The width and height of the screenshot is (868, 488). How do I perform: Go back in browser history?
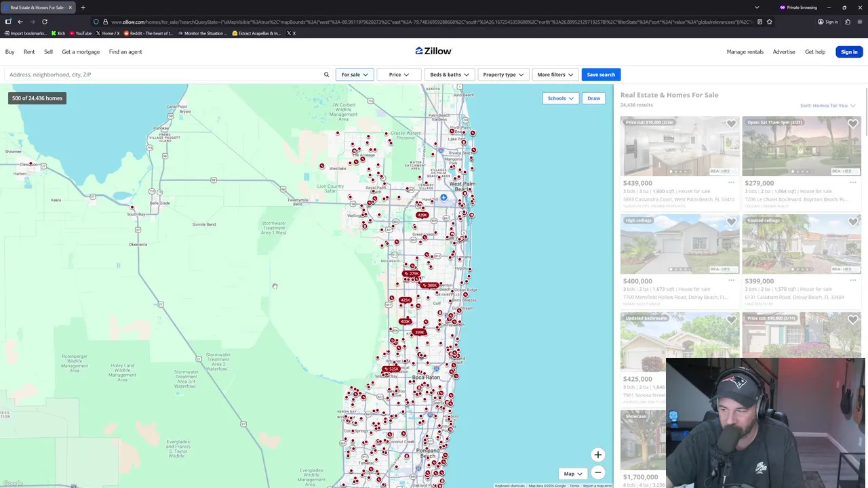[x=20, y=22]
